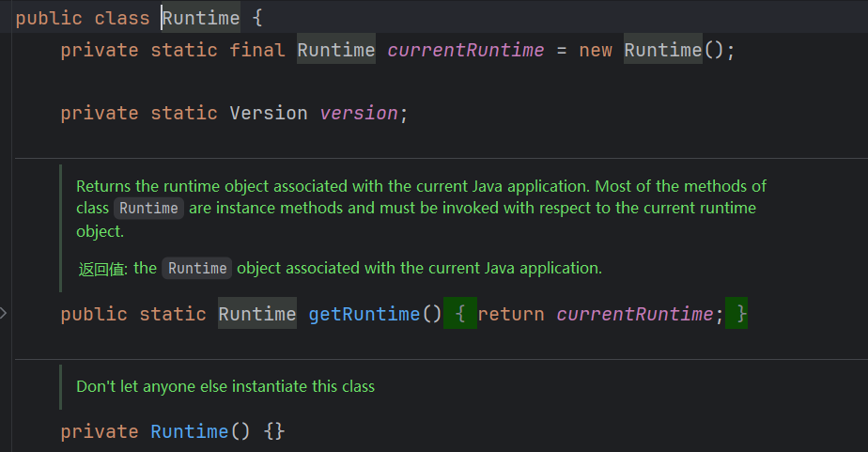Click the return keyword
The width and height of the screenshot is (868, 452).
click(511, 314)
